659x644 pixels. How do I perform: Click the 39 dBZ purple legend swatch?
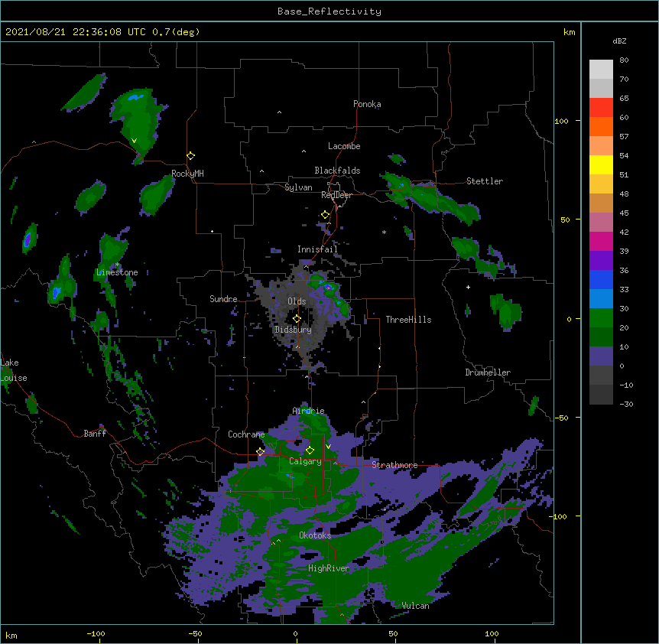coord(601,260)
